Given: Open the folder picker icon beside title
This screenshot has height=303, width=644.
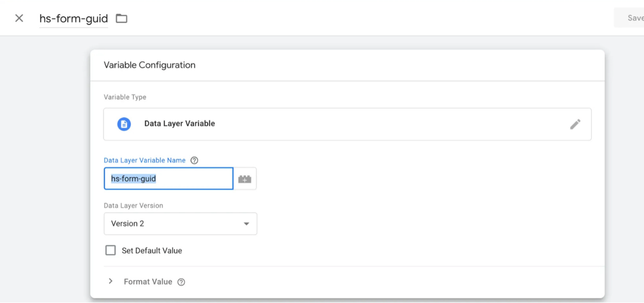Looking at the screenshot, I should 122,18.
